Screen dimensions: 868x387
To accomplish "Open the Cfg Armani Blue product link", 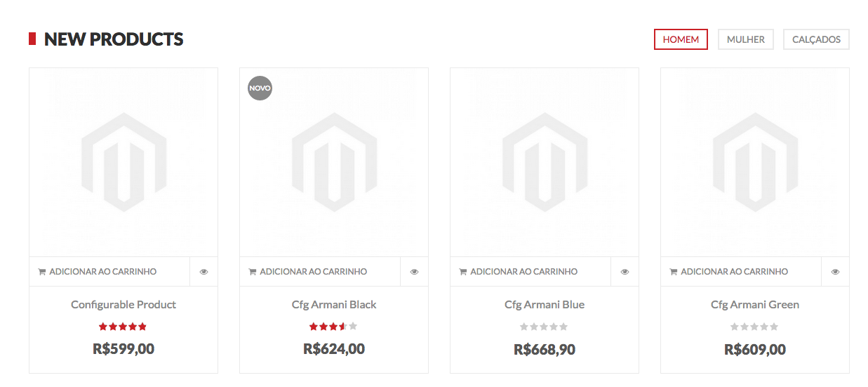I will (545, 305).
